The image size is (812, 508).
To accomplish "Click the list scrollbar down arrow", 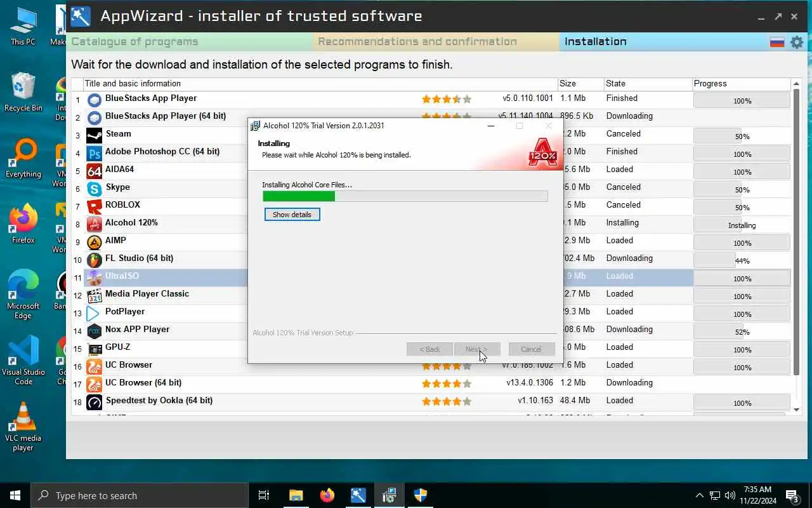I will tap(797, 410).
